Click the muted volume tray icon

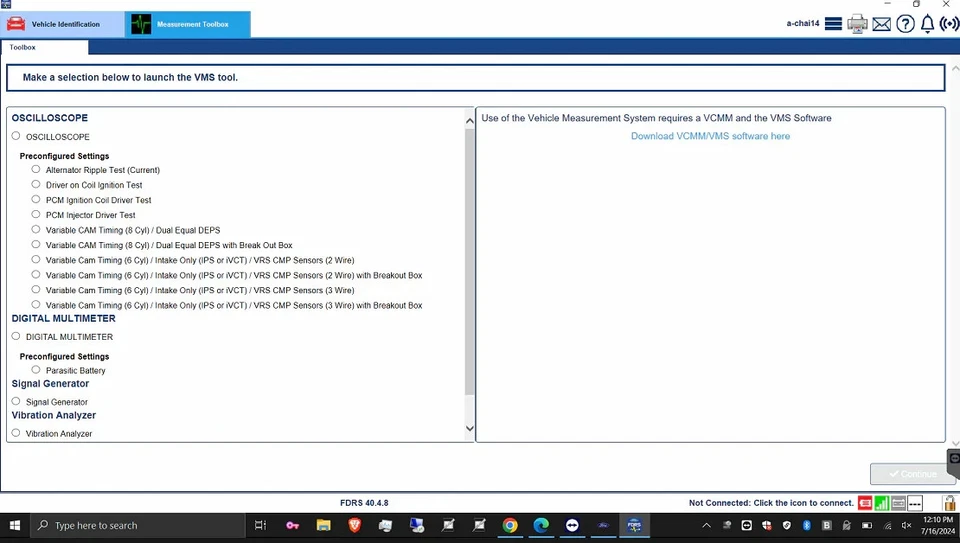[906, 525]
